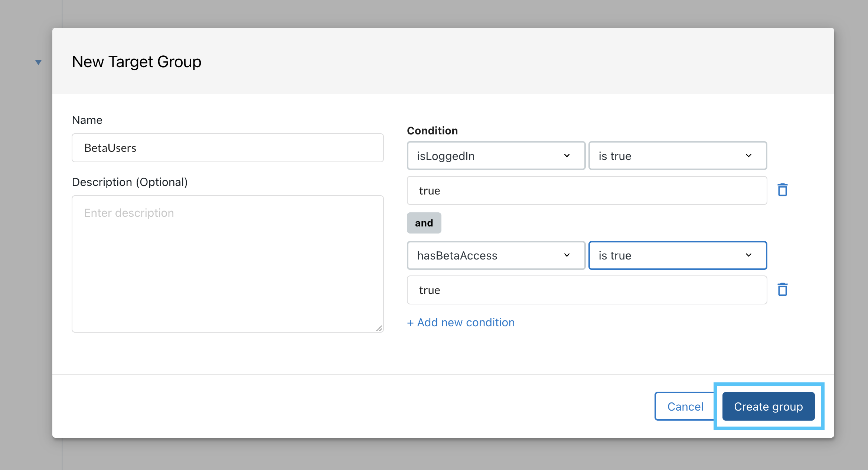The width and height of the screenshot is (868, 470).
Task: Click the blue triangle left of dialog
Action: tap(38, 62)
